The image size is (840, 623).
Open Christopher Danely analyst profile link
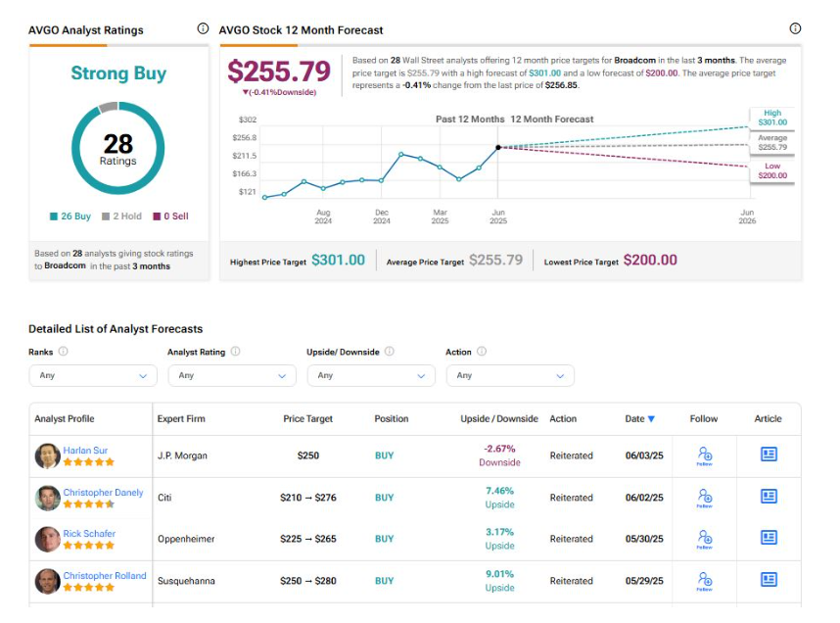click(x=103, y=492)
